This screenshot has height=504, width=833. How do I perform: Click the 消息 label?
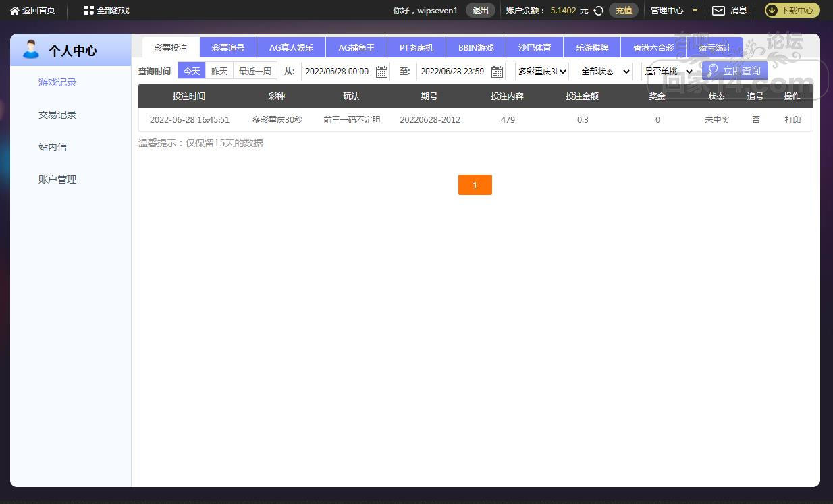[738, 11]
